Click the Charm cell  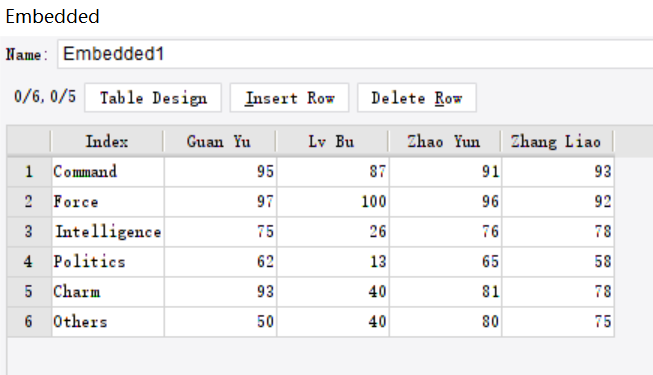108,292
